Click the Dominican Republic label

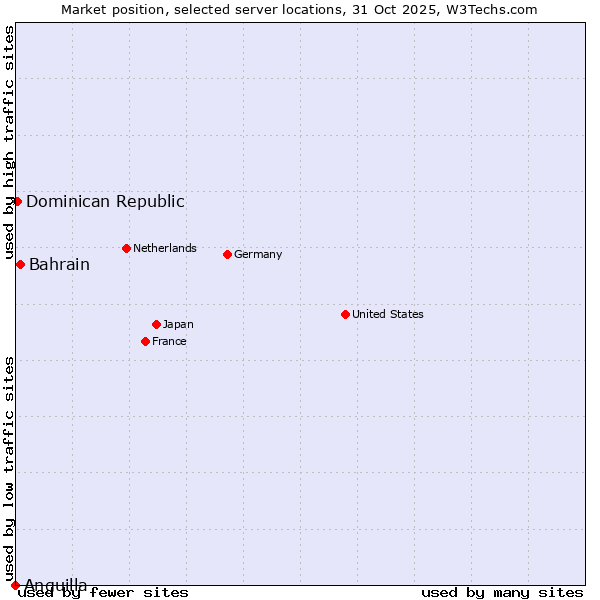tap(105, 201)
